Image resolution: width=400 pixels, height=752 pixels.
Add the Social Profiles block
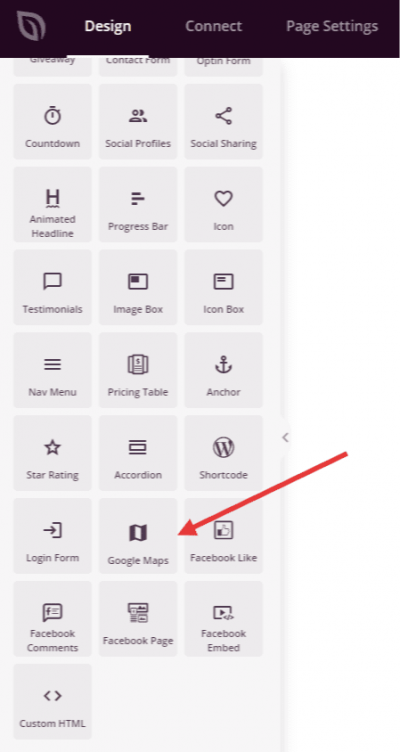click(x=138, y=122)
